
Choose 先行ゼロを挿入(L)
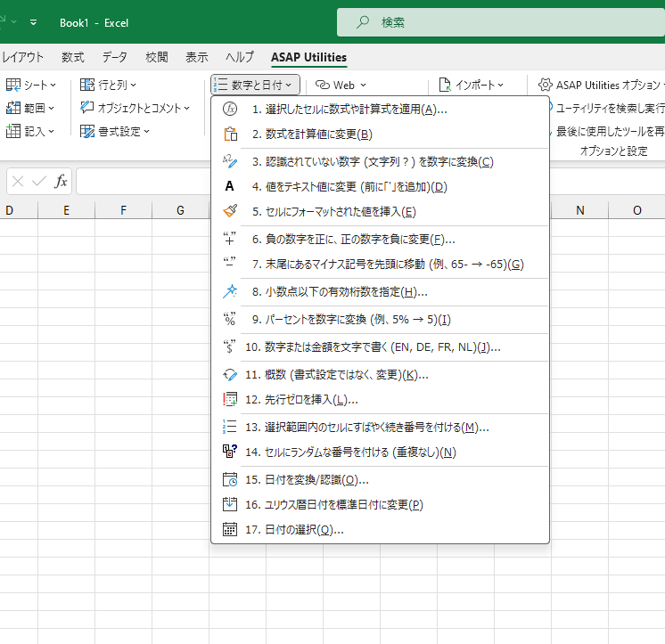coord(380,400)
